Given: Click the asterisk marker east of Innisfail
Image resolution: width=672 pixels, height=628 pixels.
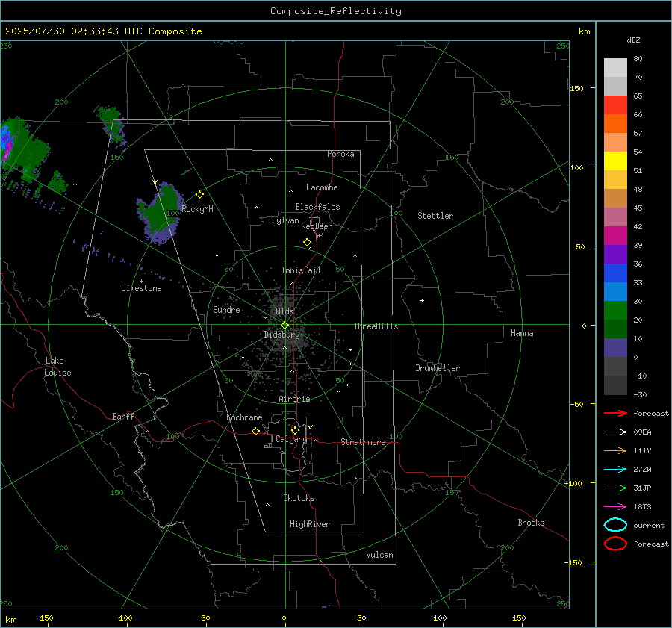Looking at the screenshot, I should pos(355,256).
